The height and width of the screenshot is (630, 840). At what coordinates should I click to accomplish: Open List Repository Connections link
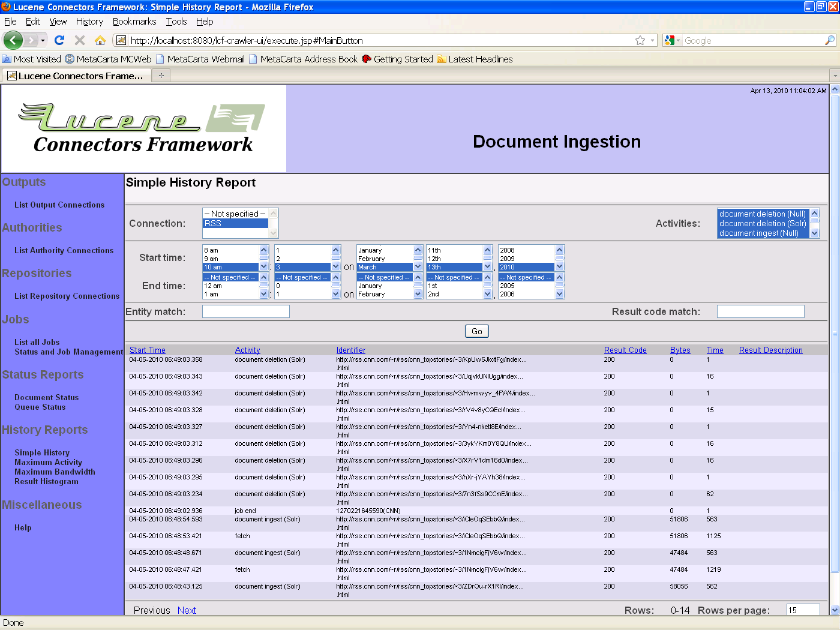pyautogui.click(x=67, y=296)
